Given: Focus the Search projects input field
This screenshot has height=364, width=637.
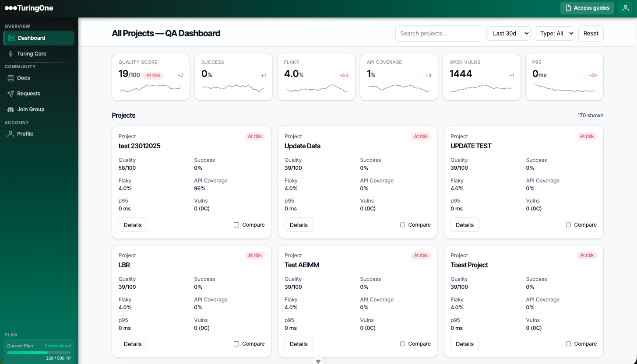Looking at the screenshot, I should click(439, 34).
